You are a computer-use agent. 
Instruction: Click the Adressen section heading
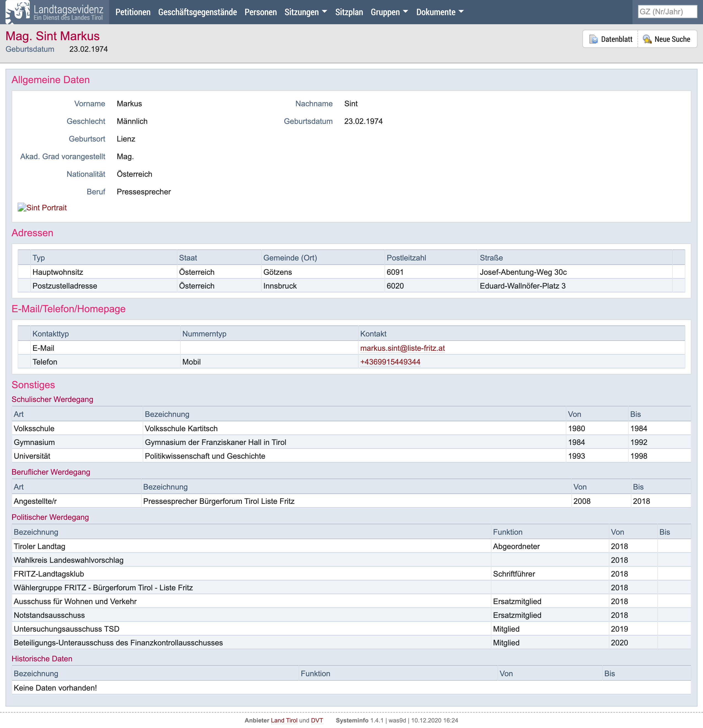click(32, 232)
